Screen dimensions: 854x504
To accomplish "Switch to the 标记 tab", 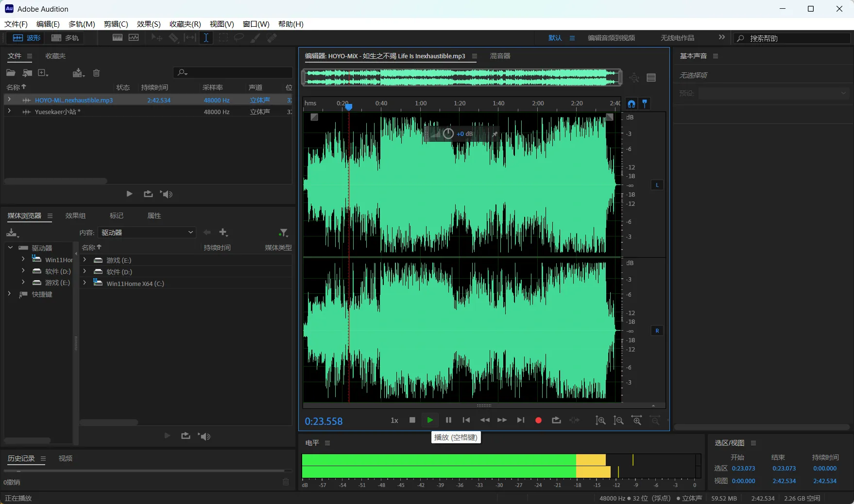I will [117, 216].
